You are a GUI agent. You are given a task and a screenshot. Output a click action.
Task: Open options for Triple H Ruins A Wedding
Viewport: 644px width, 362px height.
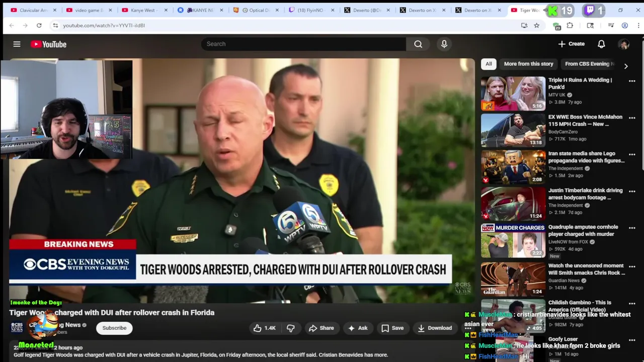632,81
